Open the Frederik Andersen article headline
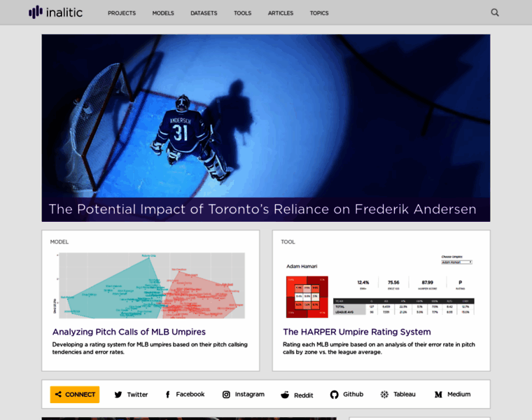The height and width of the screenshot is (420, 532). [x=262, y=209]
